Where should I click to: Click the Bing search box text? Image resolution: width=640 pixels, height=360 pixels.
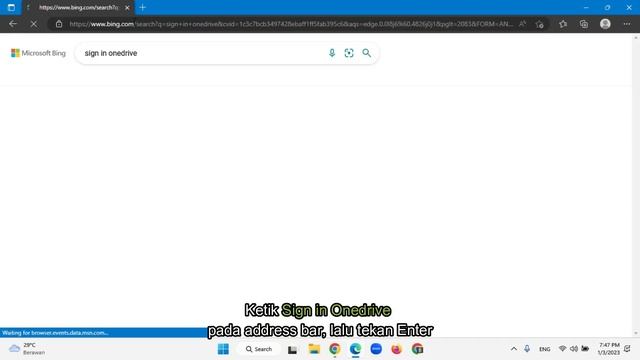pos(111,53)
